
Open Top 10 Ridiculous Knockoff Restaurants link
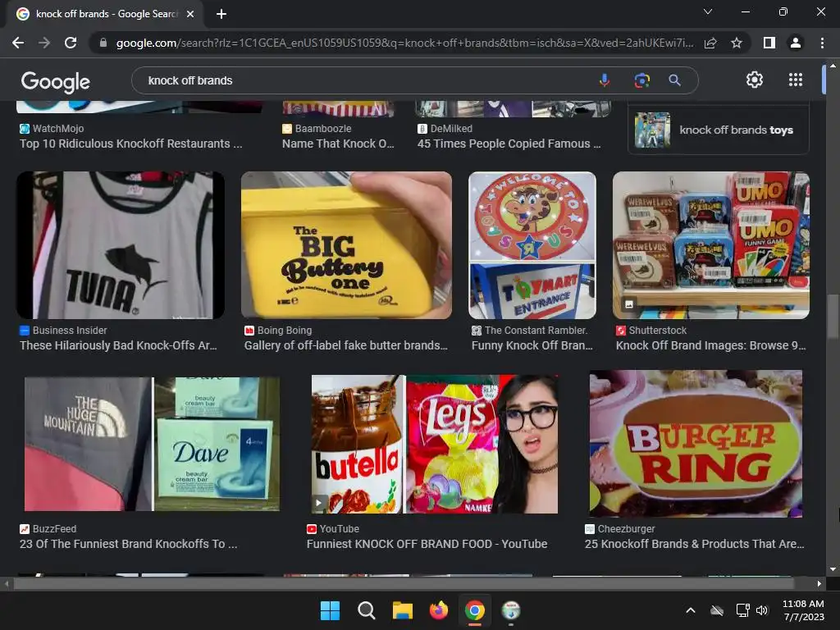pyautogui.click(x=130, y=144)
